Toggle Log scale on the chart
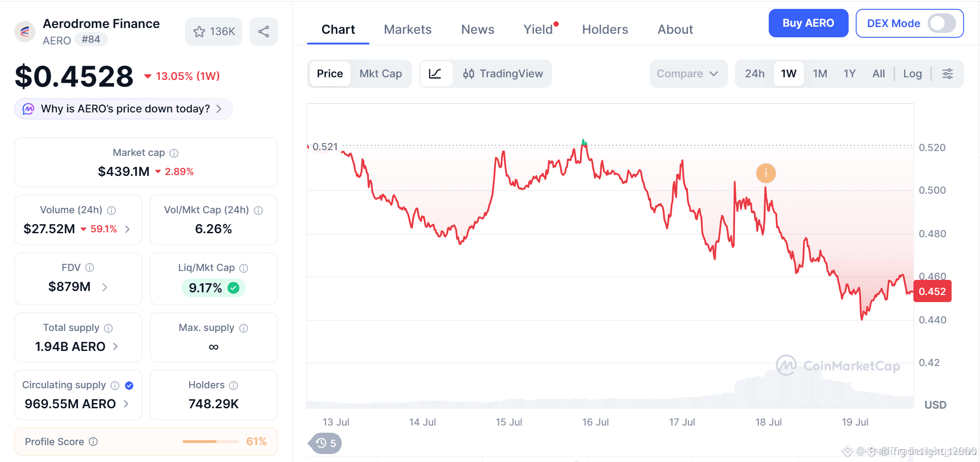This screenshot has height=462, width=980. click(x=913, y=74)
